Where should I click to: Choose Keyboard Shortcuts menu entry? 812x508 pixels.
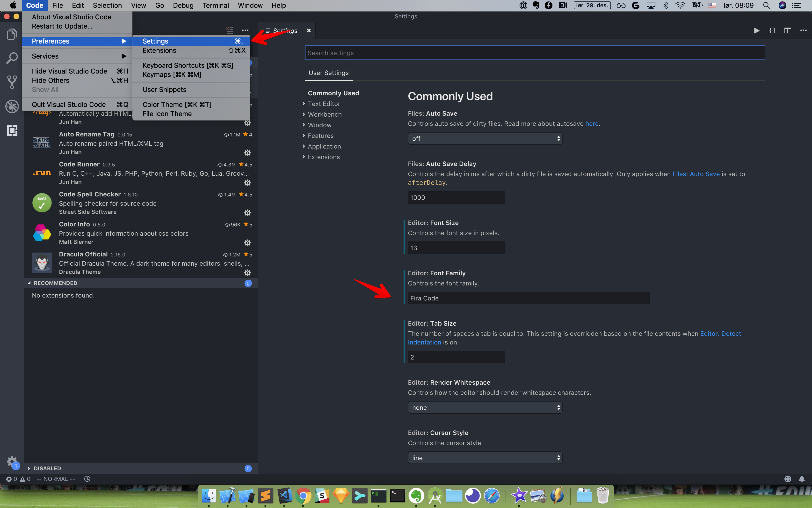tap(191, 65)
